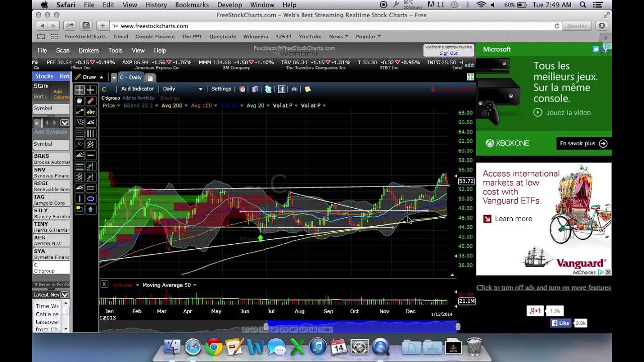644x362 pixels.
Task: Open the Brokers menu
Action: pyautogui.click(x=89, y=50)
